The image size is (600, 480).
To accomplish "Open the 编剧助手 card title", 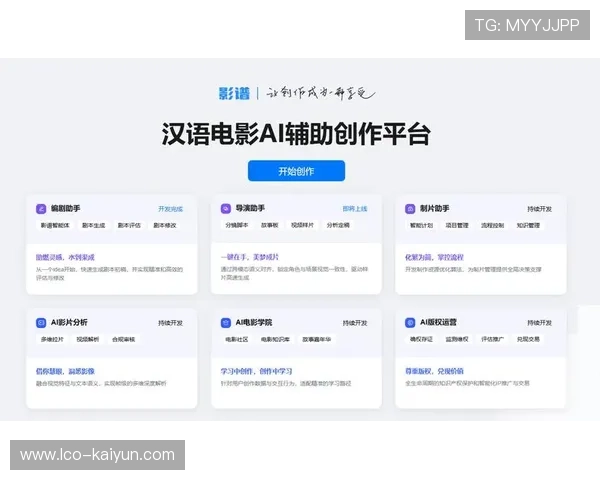I will [x=65, y=209].
